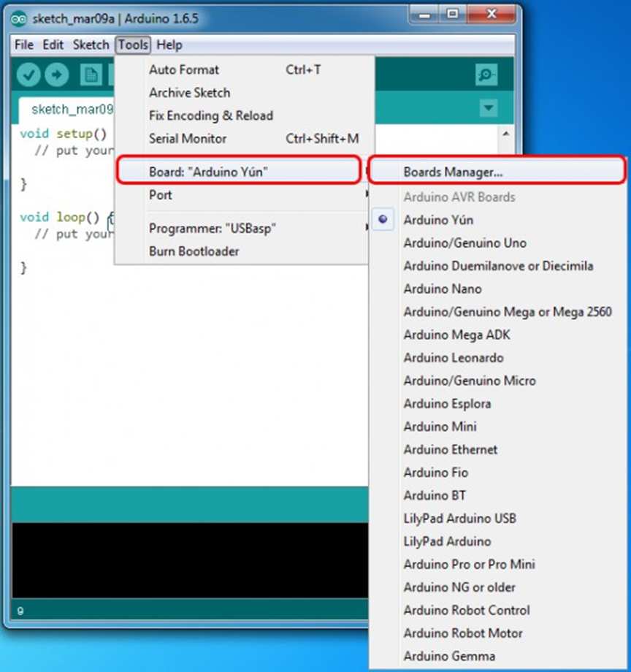This screenshot has width=631, height=672.
Task: Click the Upload arrow toolbar icon
Action: pyautogui.click(x=56, y=75)
